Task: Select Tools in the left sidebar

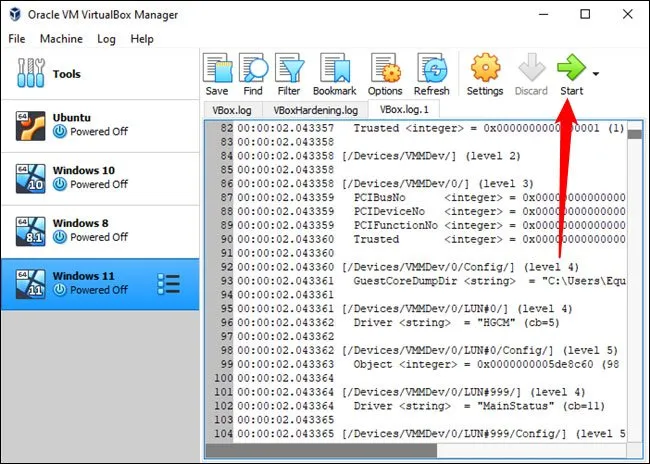Action: (x=100, y=74)
